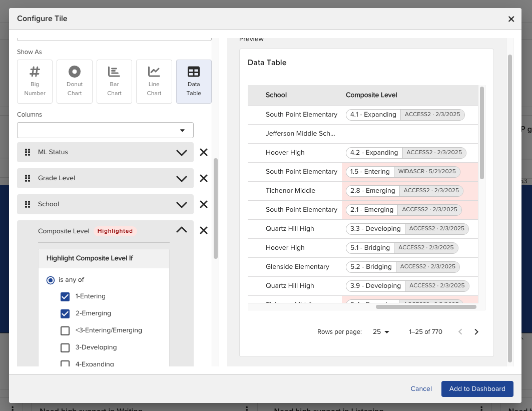Click the 3.3 - Developing level pill
The width and height of the screenshot is (532, 411).
click(x=375, y=229)
